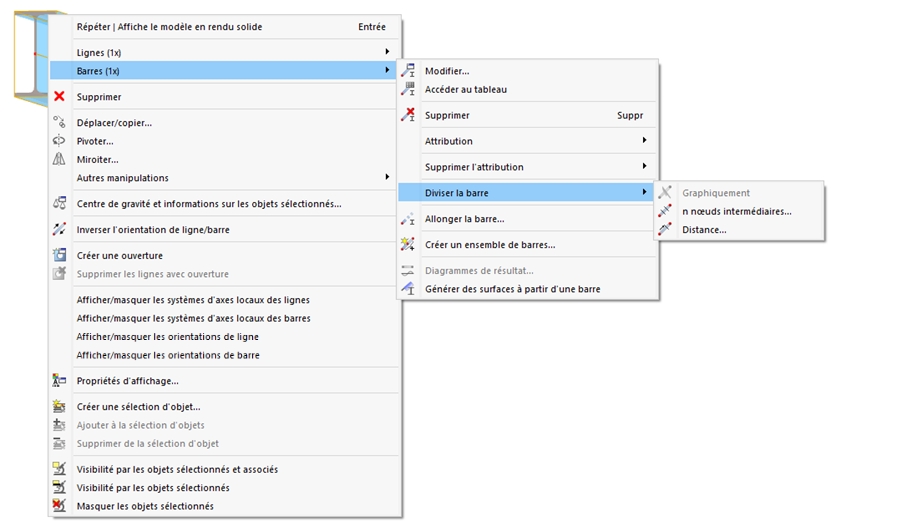902x532 pixels.
Task: Click the Visibilité par les objets sélectionnés icon
Action: pyautogui.click(x=59, y=488)
